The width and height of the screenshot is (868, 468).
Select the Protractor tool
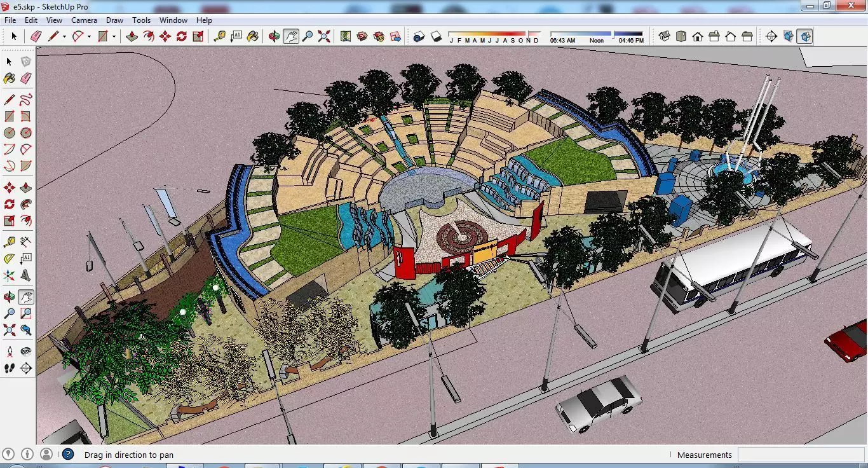click(x=9, y=259)
